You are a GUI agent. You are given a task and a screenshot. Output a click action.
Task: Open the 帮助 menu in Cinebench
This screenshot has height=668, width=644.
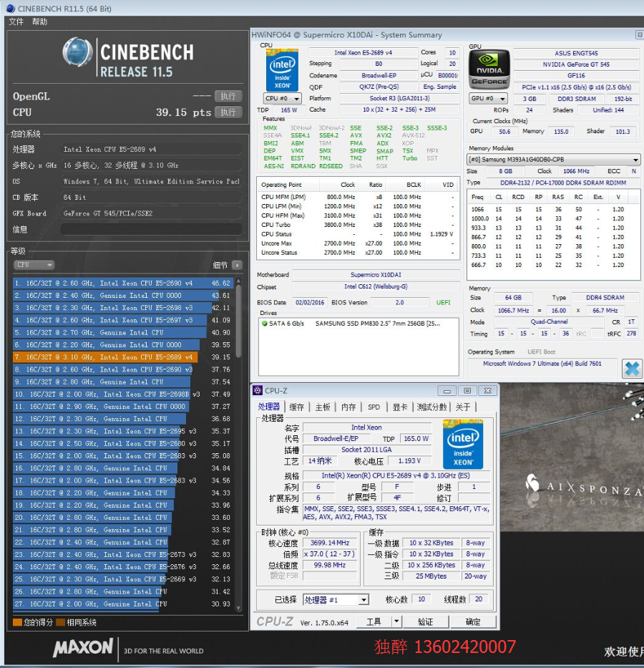(39, 22)
